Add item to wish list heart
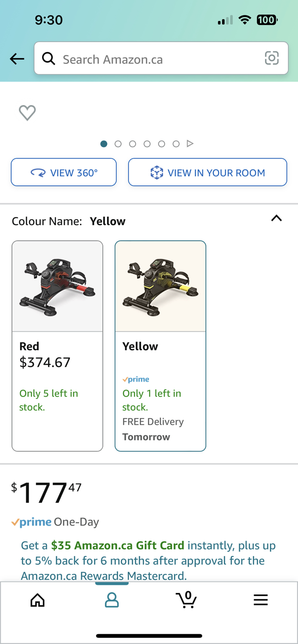298x644 pixels. [x=27, y=113]
